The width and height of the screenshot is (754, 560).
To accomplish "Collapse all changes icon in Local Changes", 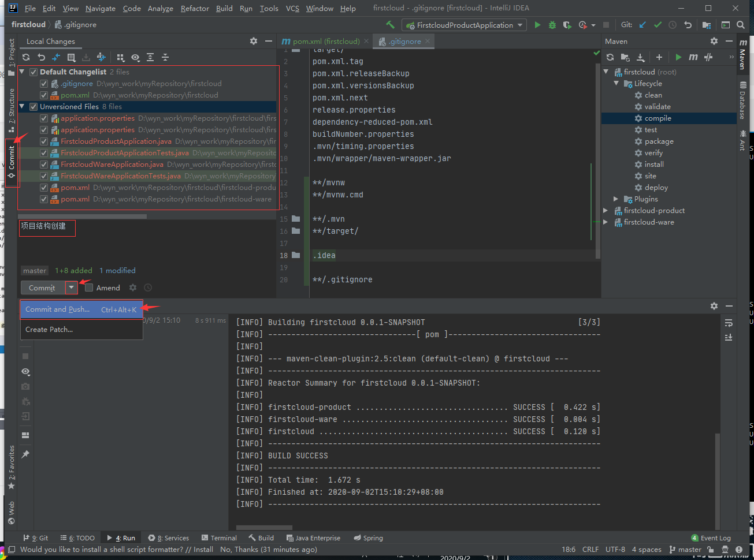I will coord(165,57).
